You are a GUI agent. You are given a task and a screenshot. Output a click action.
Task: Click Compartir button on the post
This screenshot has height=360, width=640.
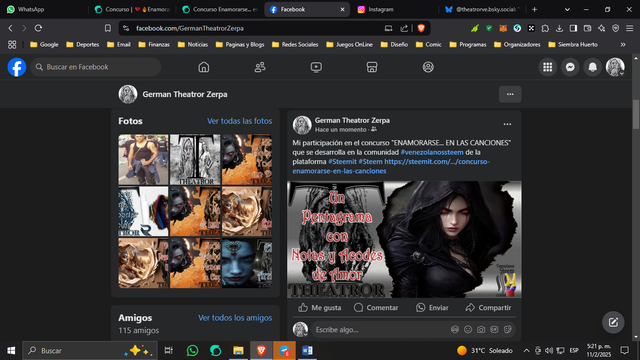pyautogui.click(x=488, y=308)
